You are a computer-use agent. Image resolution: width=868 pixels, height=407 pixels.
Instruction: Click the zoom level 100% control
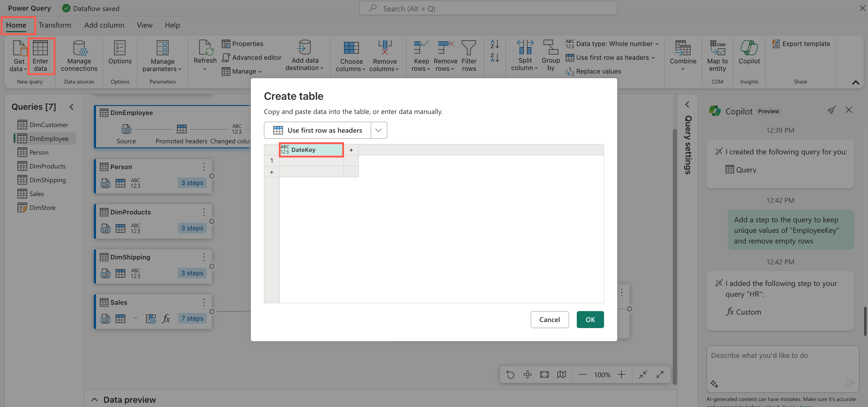click(602, 375)
